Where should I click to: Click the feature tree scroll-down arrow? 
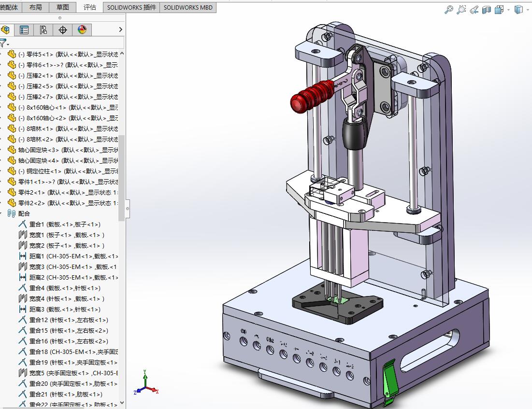coord(122,403)
